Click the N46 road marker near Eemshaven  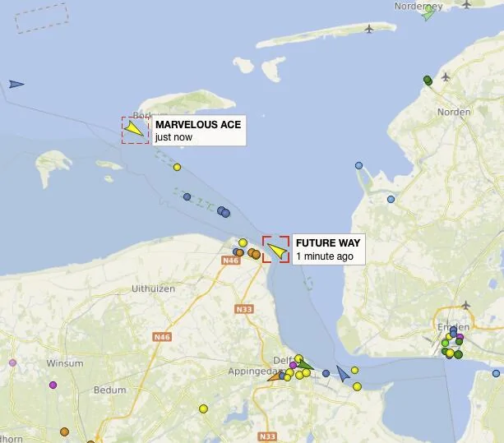231,261
